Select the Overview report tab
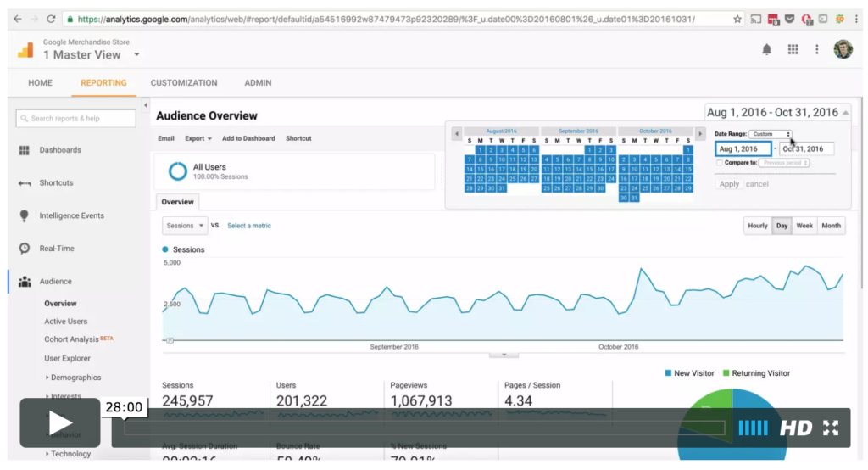868x470 pixels. coord(177,202)
